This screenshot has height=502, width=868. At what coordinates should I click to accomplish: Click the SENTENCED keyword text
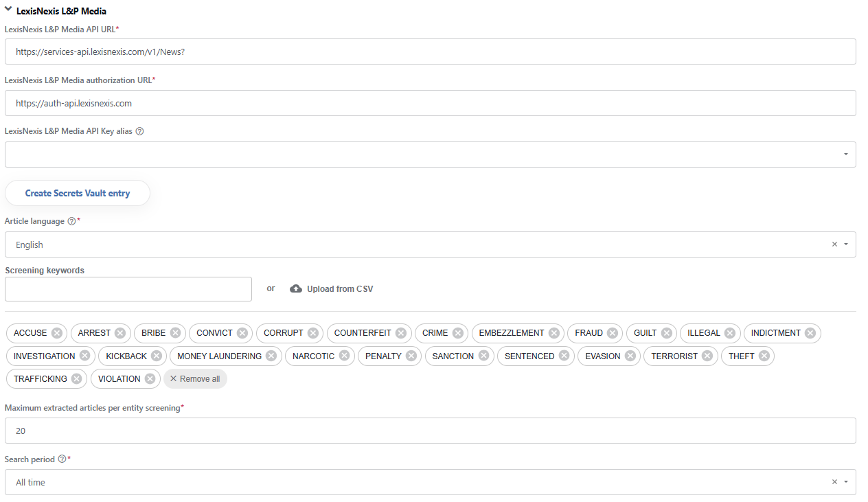[x=529, y=356]
